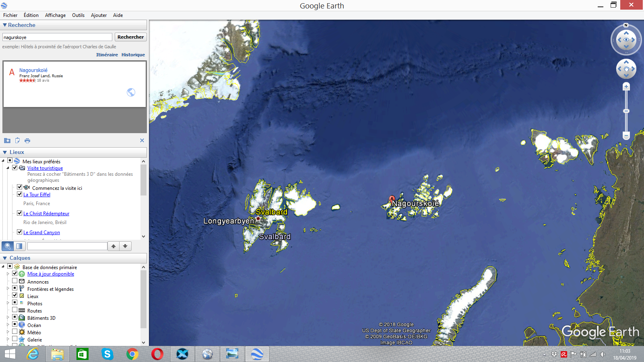Screen dimensions: 644x362
Task: Print the search results with the printer icon
Action: point(27,140)
